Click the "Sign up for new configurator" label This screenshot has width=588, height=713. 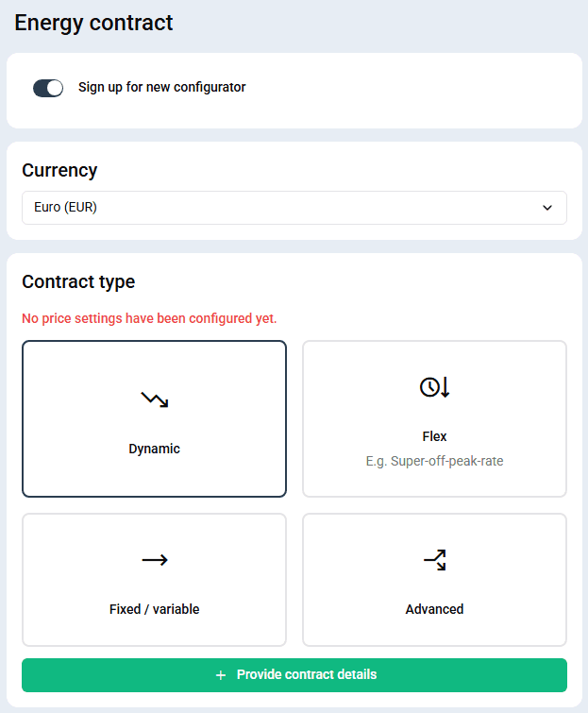point(161,88)
